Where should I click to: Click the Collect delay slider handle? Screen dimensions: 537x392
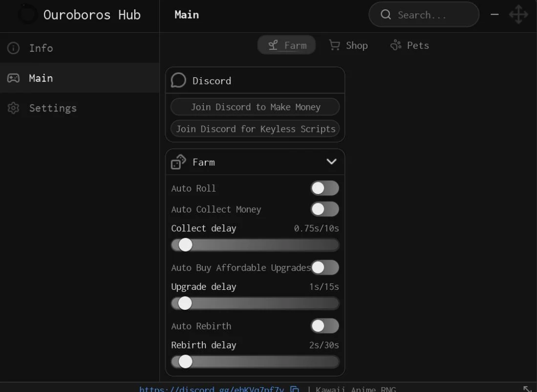pos(185,245)
